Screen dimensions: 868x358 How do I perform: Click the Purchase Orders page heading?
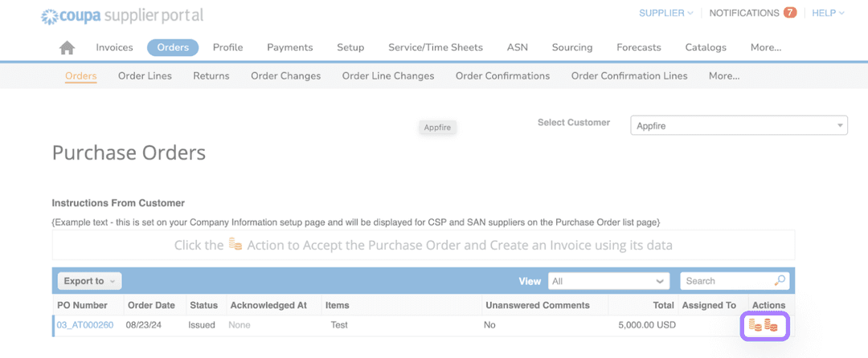129,153
